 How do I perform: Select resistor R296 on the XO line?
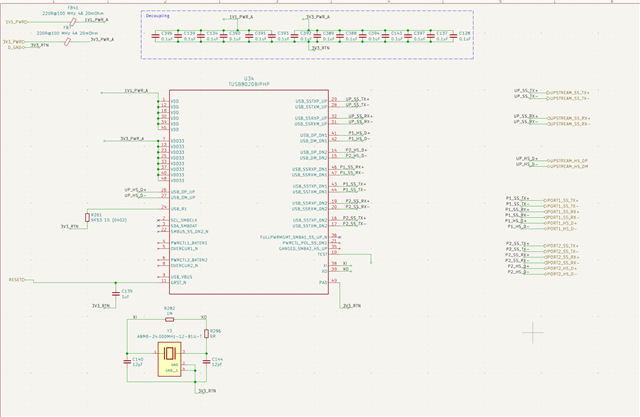[207, 334]
